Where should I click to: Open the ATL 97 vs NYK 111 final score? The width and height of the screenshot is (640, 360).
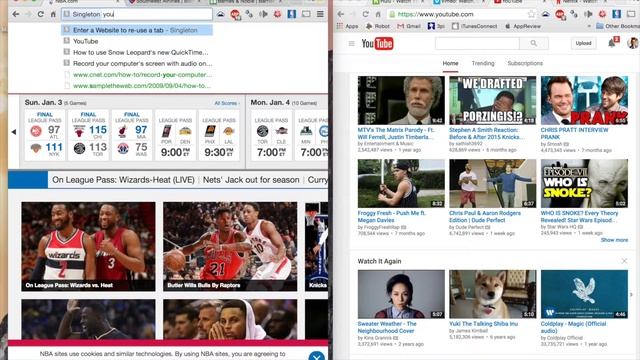coord(45,135)
